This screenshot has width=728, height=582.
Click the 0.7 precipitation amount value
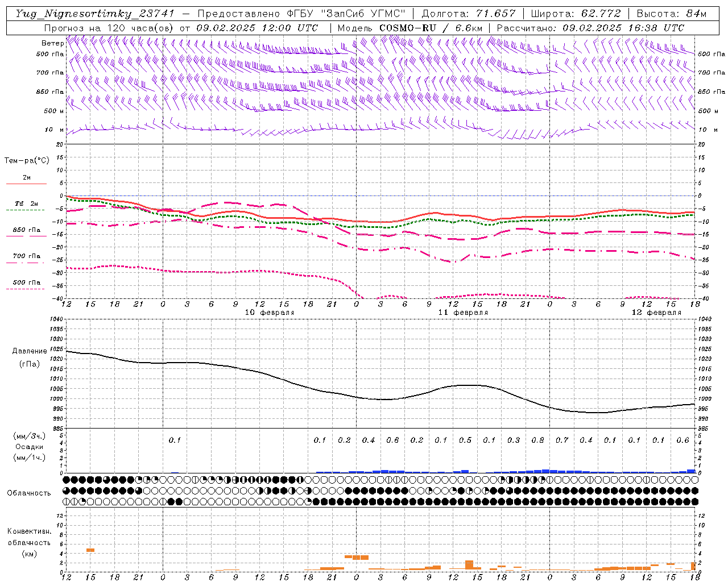pyautogui.click(x=562, y=440)
